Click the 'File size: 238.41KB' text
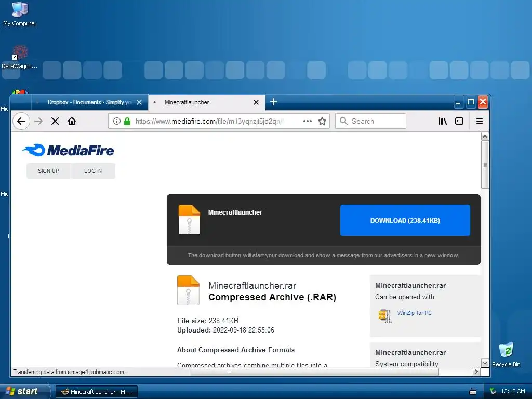Viewport: 532px width, 399px height. (208, 321)
